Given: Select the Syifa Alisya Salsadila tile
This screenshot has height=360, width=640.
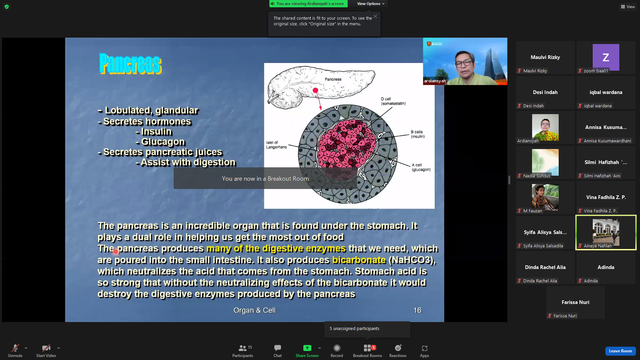Looking at the screenshot, I should (545, 233).
